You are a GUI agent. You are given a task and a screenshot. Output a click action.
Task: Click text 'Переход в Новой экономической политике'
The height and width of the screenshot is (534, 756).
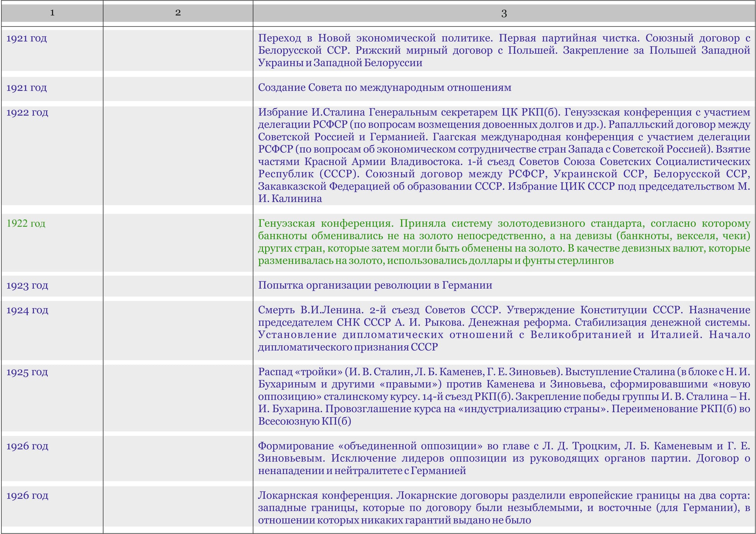pyautogui.click(x=375, y=38)
